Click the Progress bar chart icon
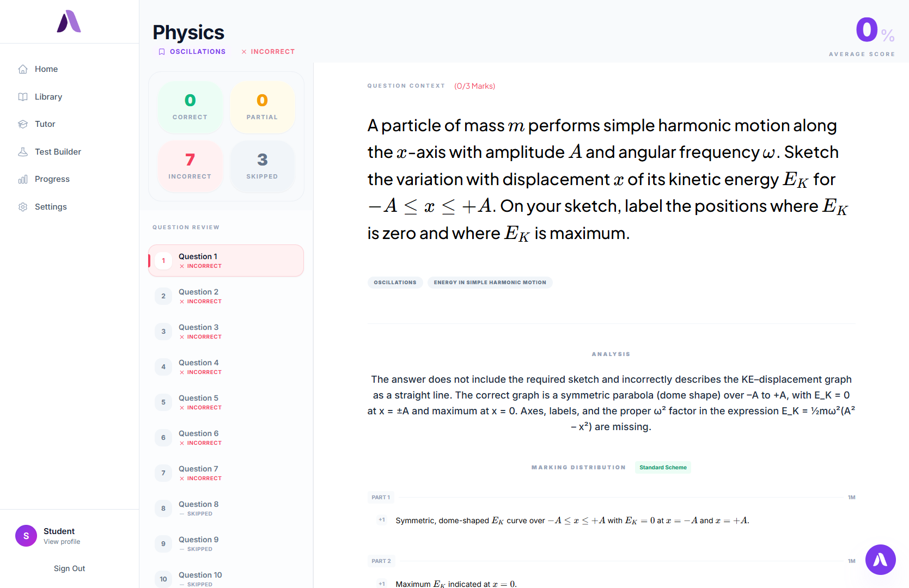 (x=23, y=179)
